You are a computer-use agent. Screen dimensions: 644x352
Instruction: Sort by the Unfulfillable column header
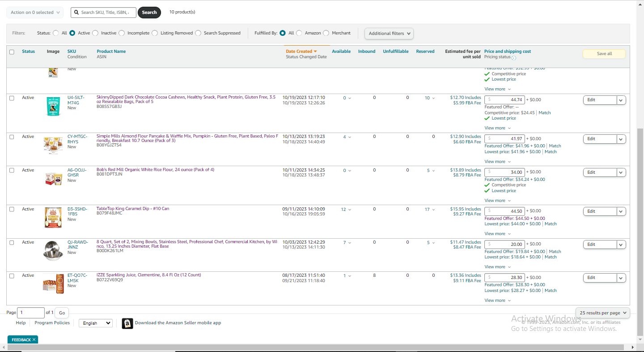[396, 52]
